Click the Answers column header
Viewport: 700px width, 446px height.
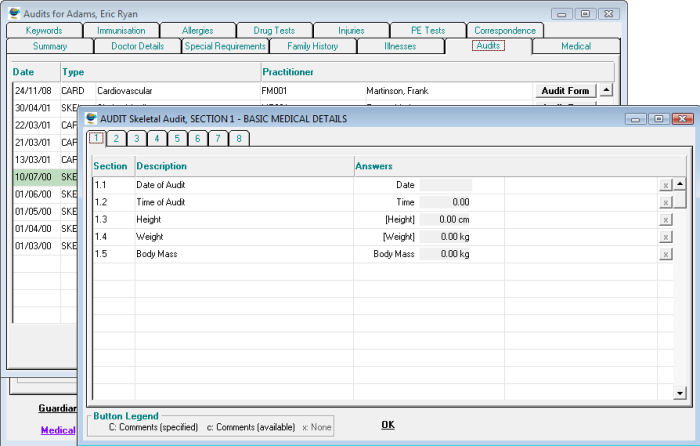520,166
